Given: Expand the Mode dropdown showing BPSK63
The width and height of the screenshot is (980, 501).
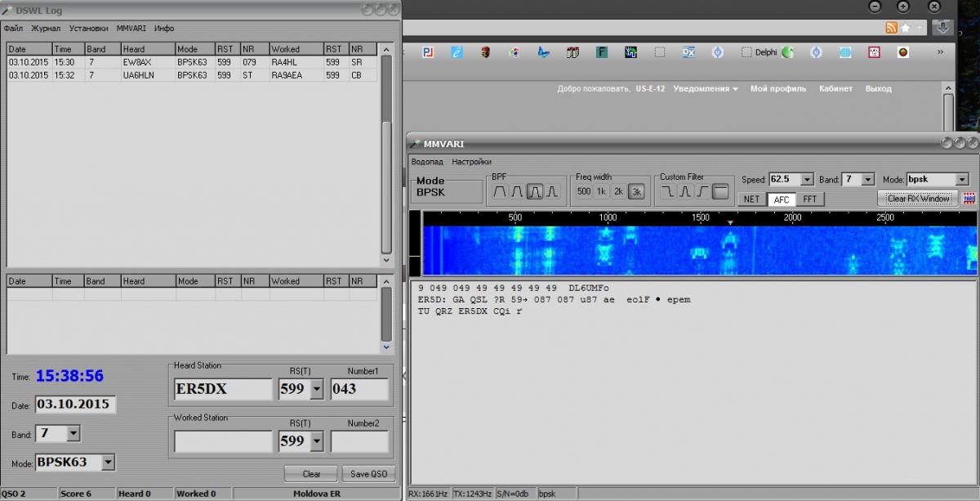Looking at the screenshot, I should click(108, 463).
